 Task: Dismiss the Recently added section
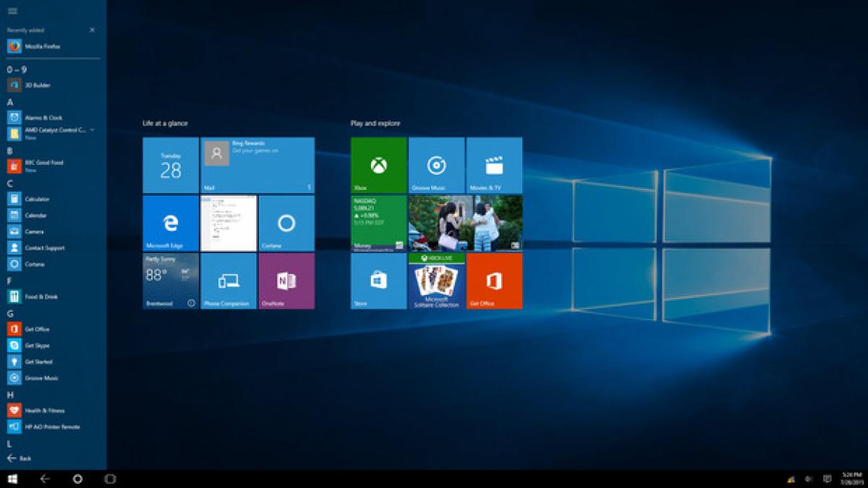91,30
